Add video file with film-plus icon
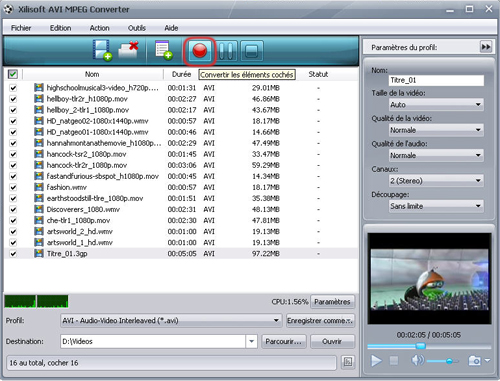The image size is (500, 381). (102, 50)
